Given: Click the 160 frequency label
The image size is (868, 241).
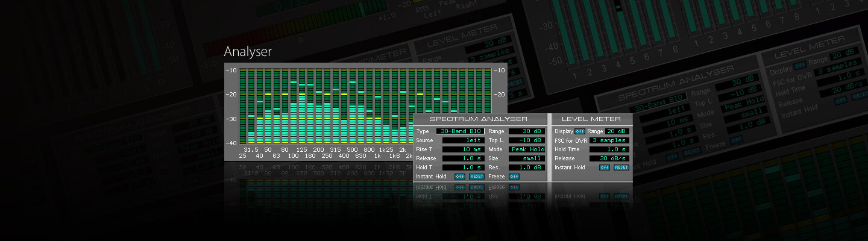Looking at the screenshot, I should click(x=310, y=156).
